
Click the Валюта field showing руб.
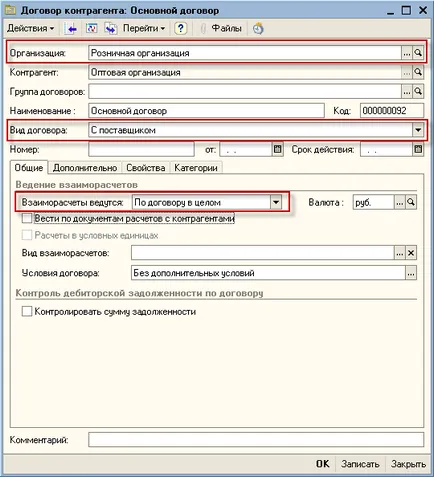[373, 202]
